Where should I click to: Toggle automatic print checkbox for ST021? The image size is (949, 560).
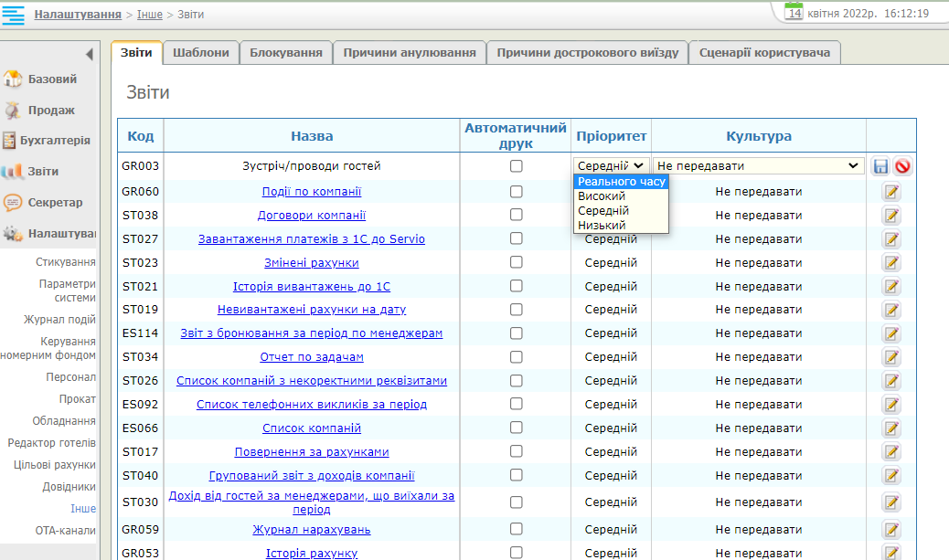pos(517,286)
